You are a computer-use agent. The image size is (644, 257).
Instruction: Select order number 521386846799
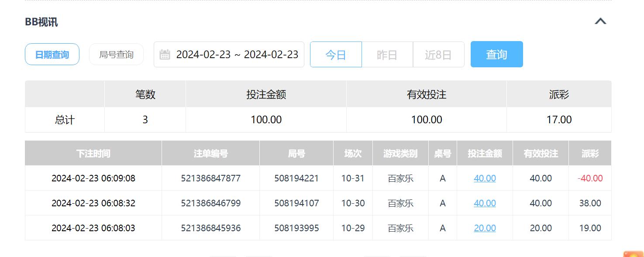point(211,203)
